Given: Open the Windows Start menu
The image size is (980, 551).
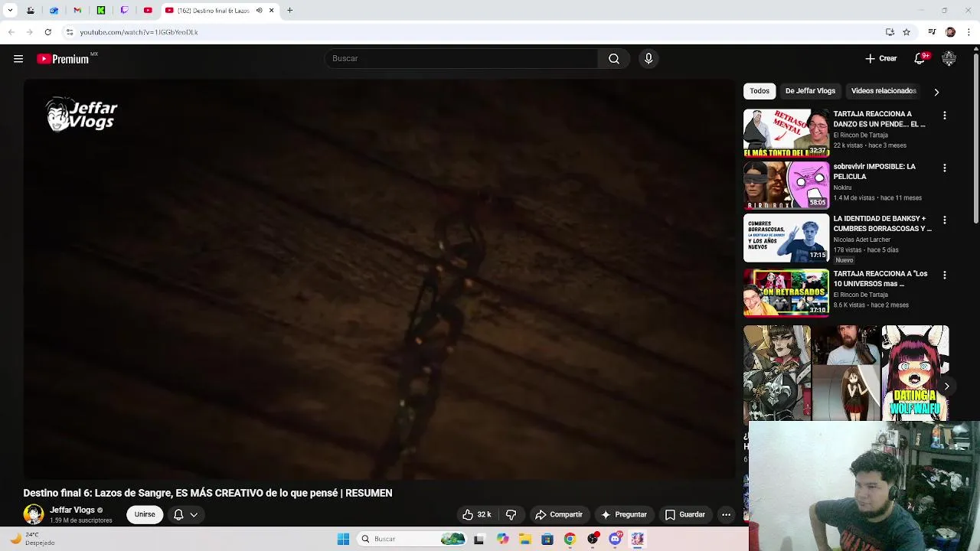Looking at the screenshot, I should [x=343, y=539].
